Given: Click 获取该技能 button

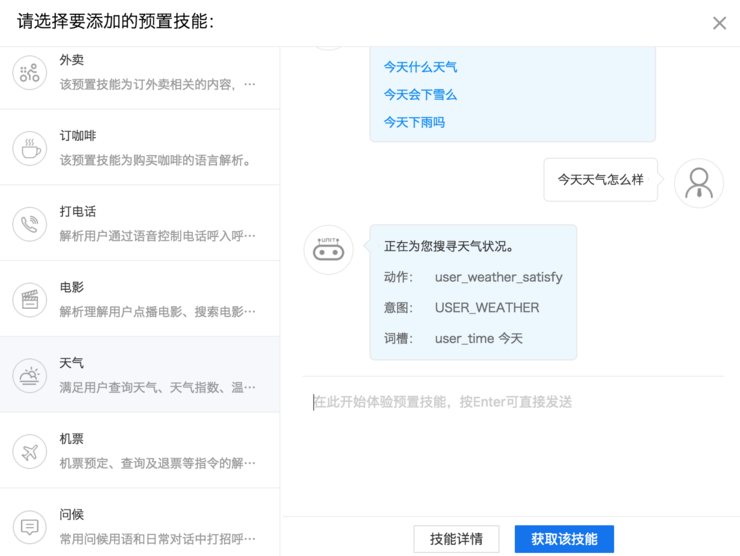Looking at the screenshot, I should [x=564, y=539].
